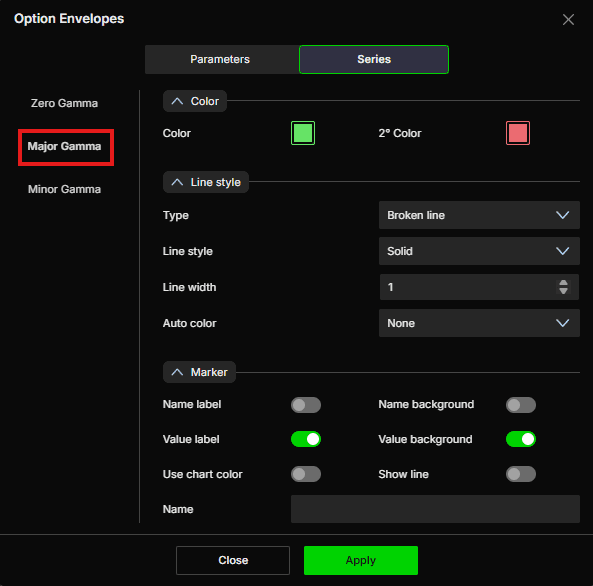Open the Type dropdown showing Broken line
The height and width of the screenshot is (586, 593).
[x=479, y=215]
